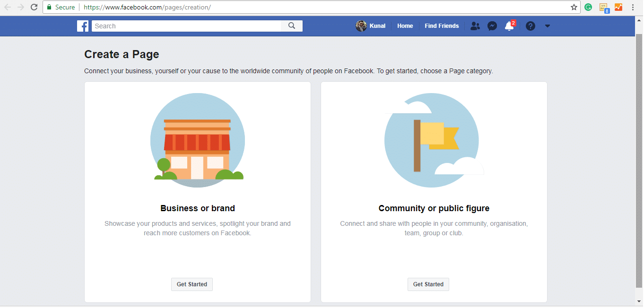Open the Notifications bell icon
The width and height of the screenshot is (644, 308).
point(509,26)
